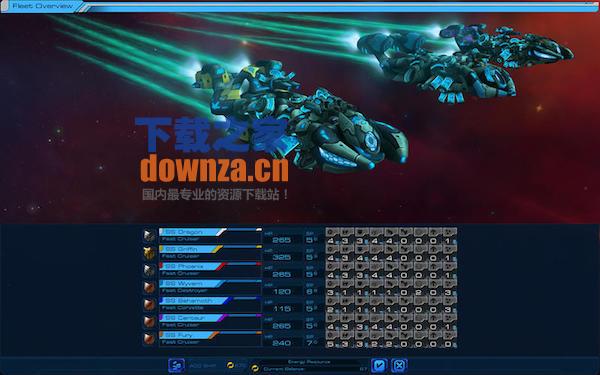Click Fast Corvette class label under SS Behemoth
Screen dimensions: 600x375
[182, 308]
